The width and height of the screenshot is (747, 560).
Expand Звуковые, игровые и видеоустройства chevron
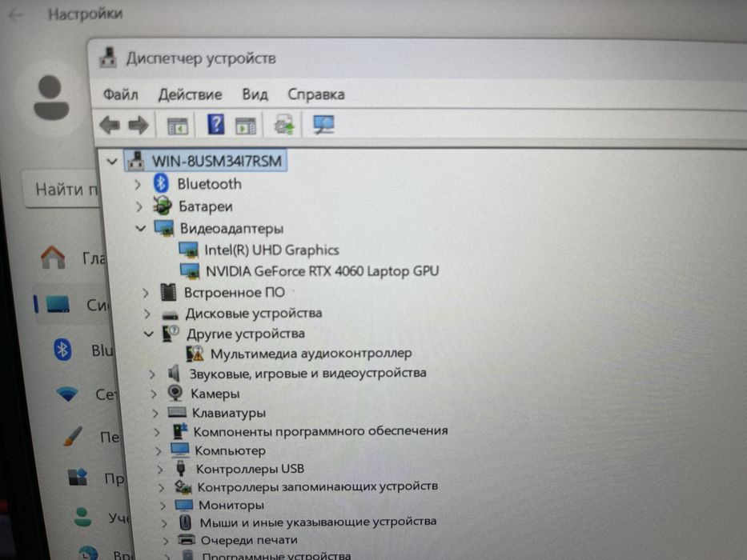[152, 374]
